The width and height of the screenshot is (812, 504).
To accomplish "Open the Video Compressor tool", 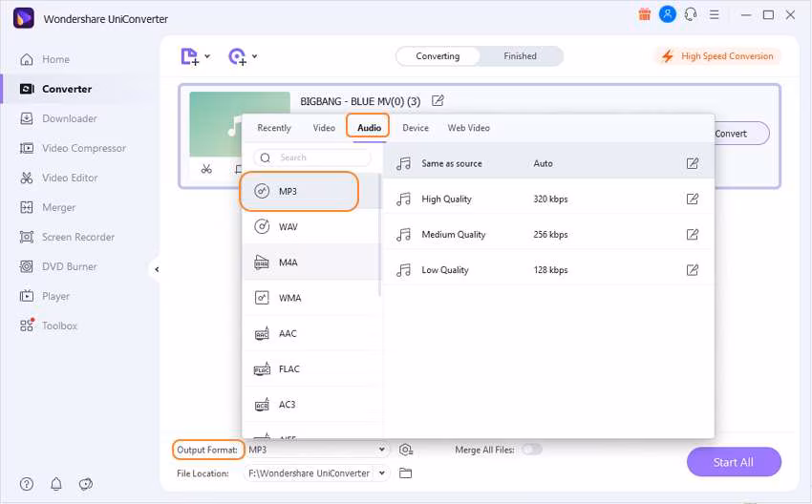I will click(x=73, y=148).
